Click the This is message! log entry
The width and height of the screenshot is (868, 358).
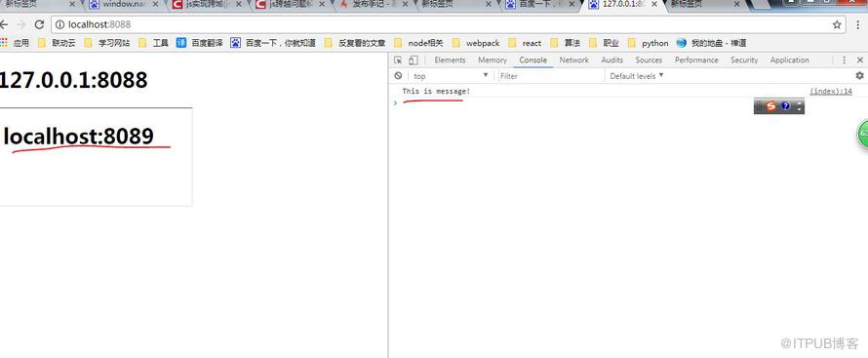click(x=436, y=92)
